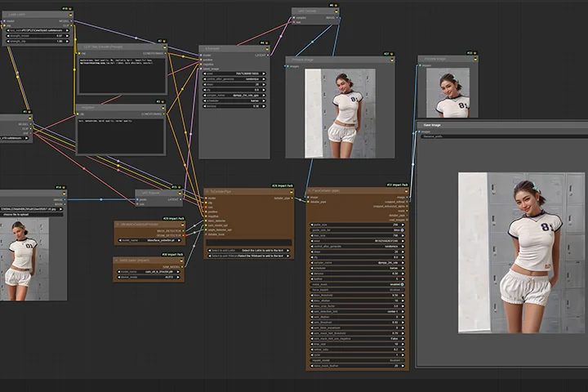Click the denoise value slider in KSampler
This screenshot has height=392, width=588.
tap(234, 106)
